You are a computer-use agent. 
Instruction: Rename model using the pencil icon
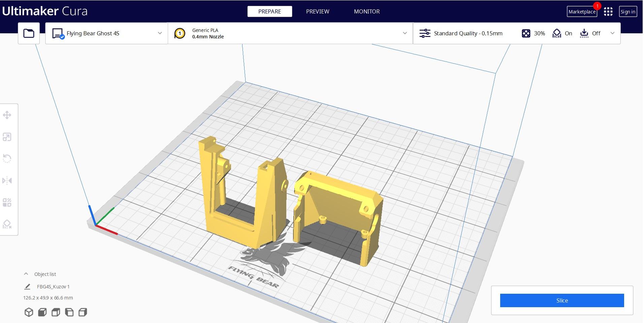pyautogui.click(x=28, y=287)
